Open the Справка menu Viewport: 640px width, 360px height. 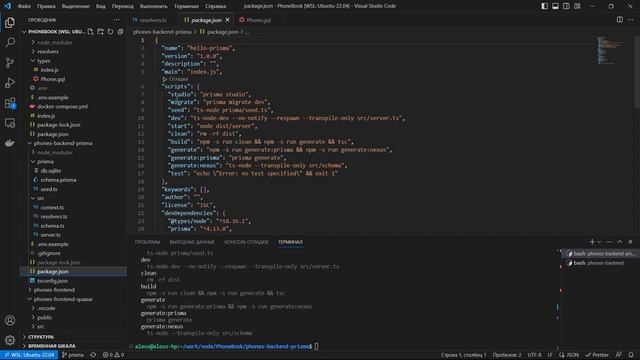(216, 6)
